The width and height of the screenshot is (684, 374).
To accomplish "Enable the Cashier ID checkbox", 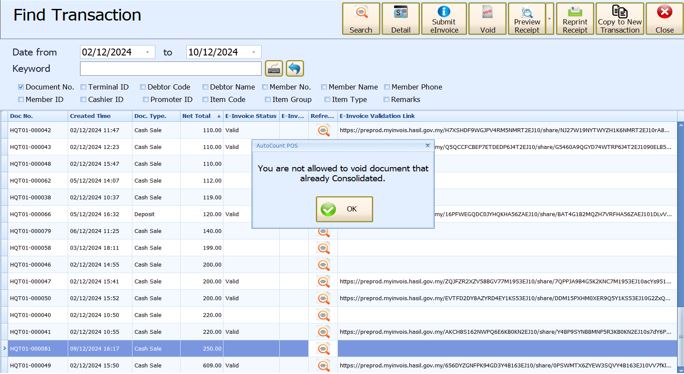I will (83, 100).
